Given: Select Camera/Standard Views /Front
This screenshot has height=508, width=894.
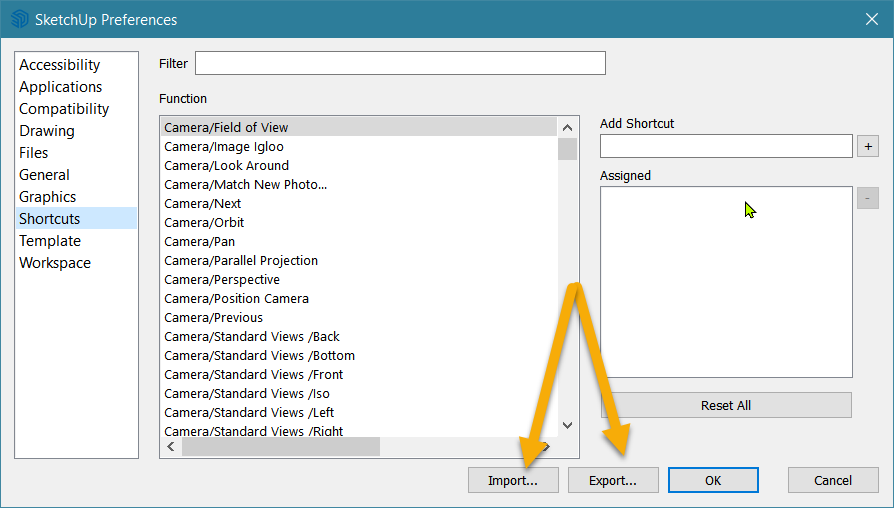Looking at the screenshot, I should [x=359, y=375].
